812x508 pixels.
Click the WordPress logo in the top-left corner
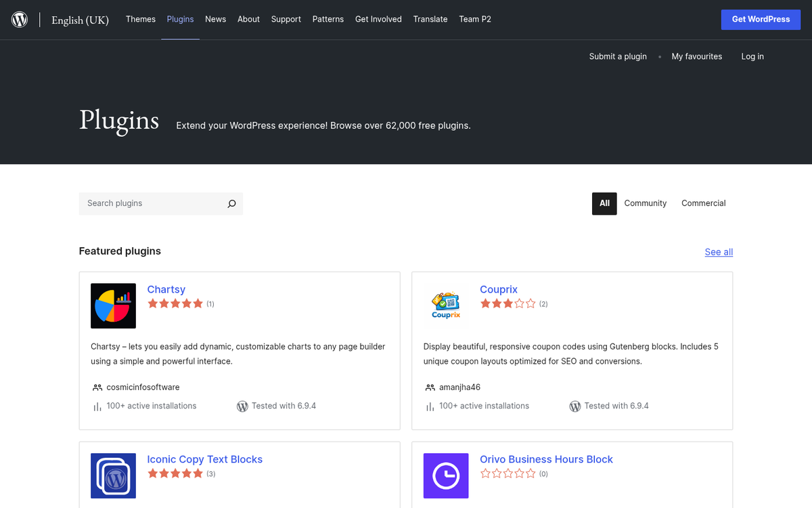pos(19,19)
